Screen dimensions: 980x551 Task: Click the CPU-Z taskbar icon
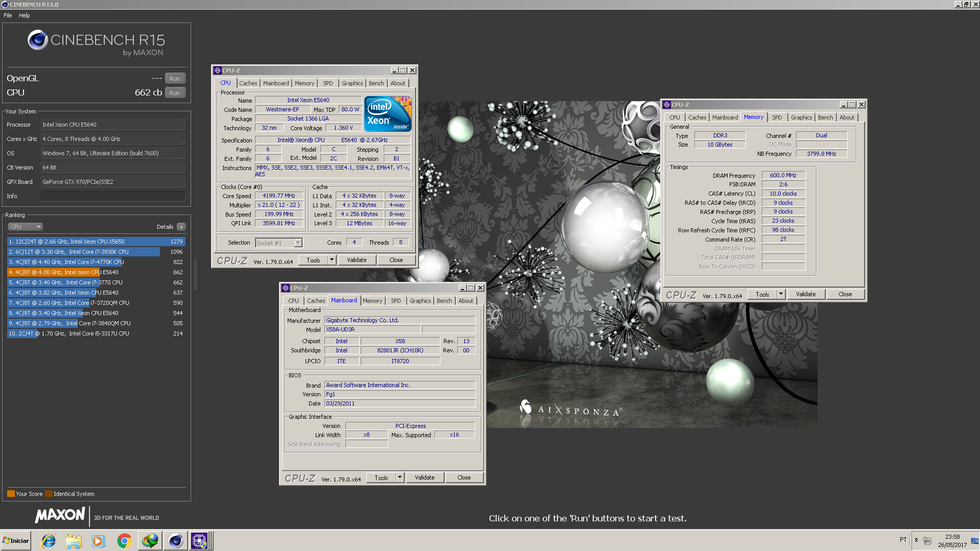(x=199, y=541)
